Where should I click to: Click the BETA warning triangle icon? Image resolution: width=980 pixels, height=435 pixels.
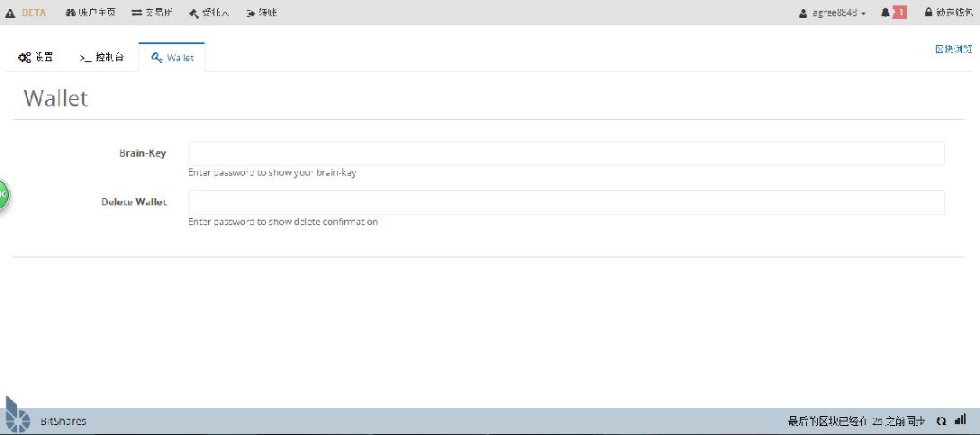pos(11,13)
